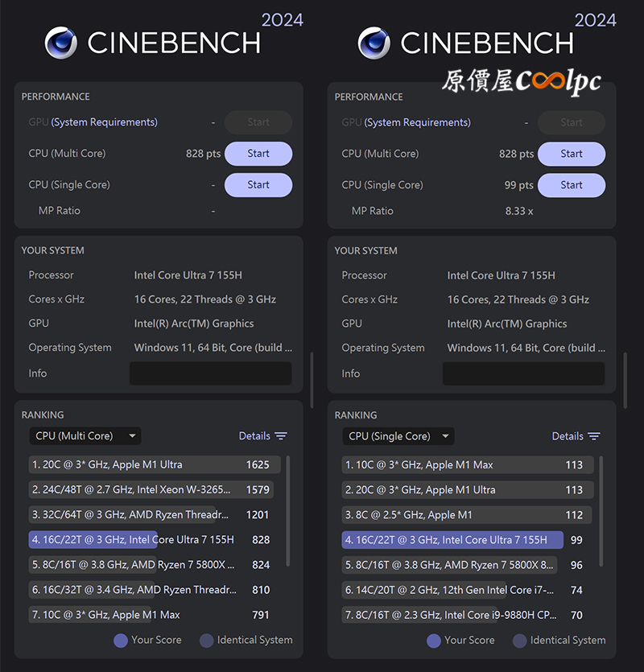Start the CPU Multi Core test in right window
Image resolution: width=644 pixels, height=672 pixels.
(572, 154)
